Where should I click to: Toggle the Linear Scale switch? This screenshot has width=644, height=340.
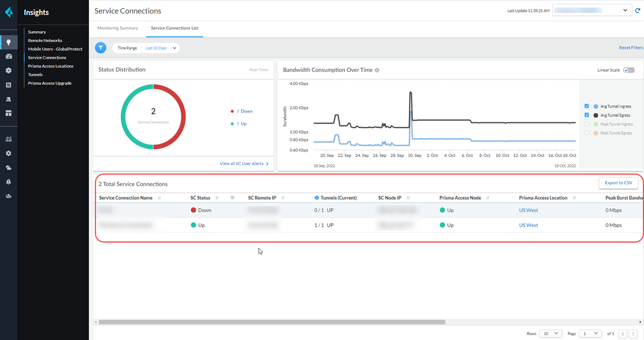tap(628, 70)
